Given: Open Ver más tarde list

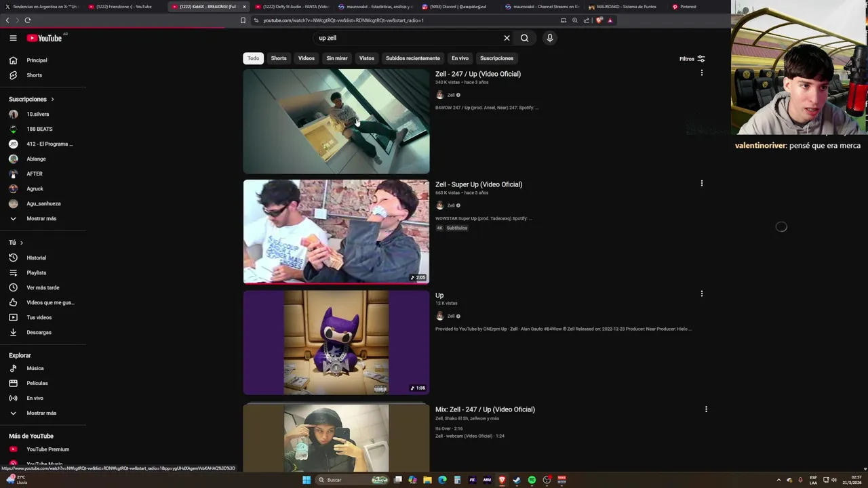Looking at the screenshot, I should 43,287.
